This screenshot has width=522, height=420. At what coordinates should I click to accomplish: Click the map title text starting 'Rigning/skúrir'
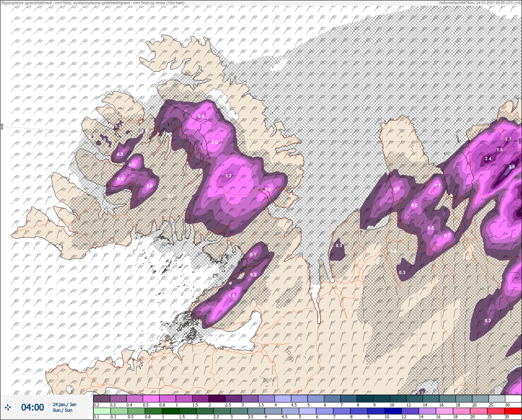pos(93,3)
